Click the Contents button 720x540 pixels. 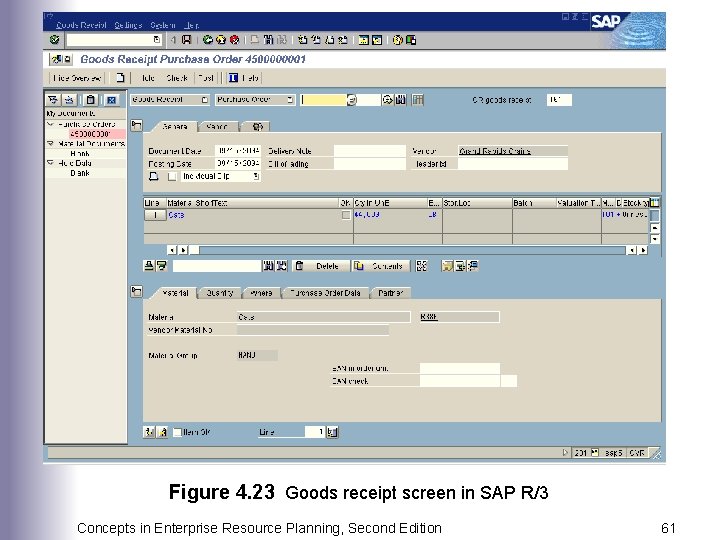click(381, 266)
